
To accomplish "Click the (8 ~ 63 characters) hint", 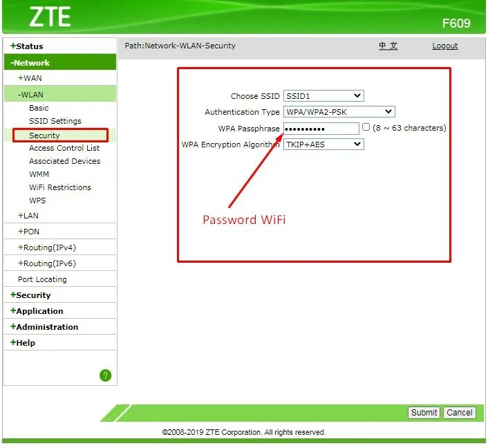I will (409, 128).
